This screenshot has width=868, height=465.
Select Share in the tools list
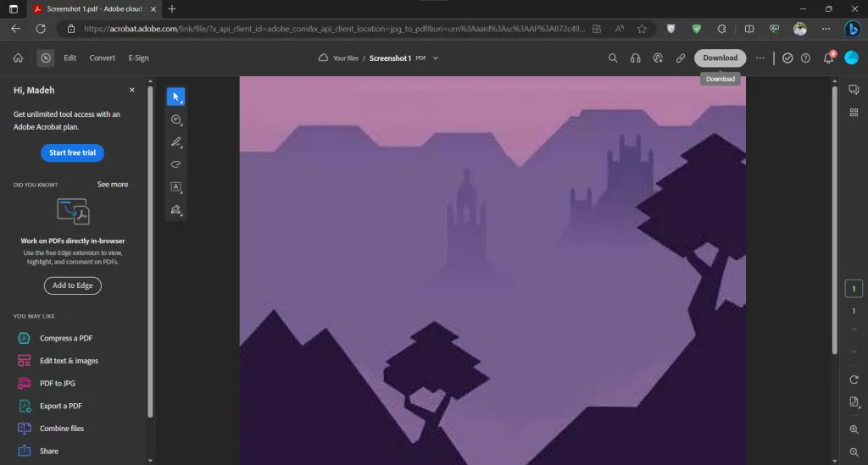pyautogui.click(x=48, y=451)
